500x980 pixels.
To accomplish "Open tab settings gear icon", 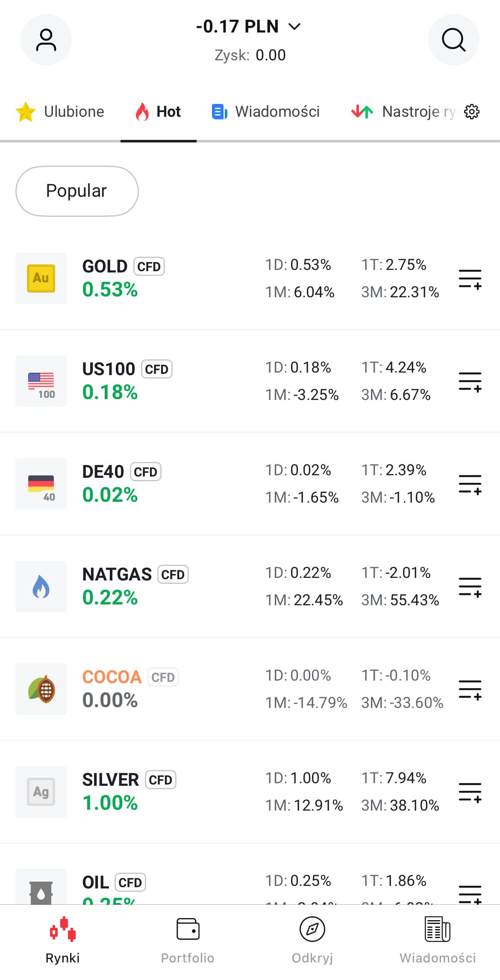I will click(472, 112).
